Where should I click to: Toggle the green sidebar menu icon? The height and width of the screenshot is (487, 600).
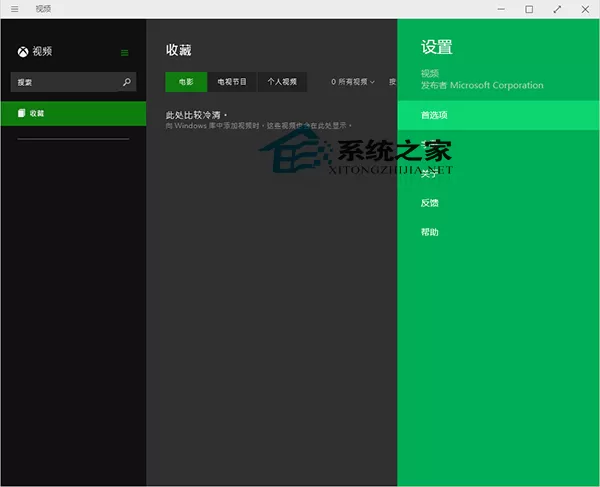pos(124,53)
